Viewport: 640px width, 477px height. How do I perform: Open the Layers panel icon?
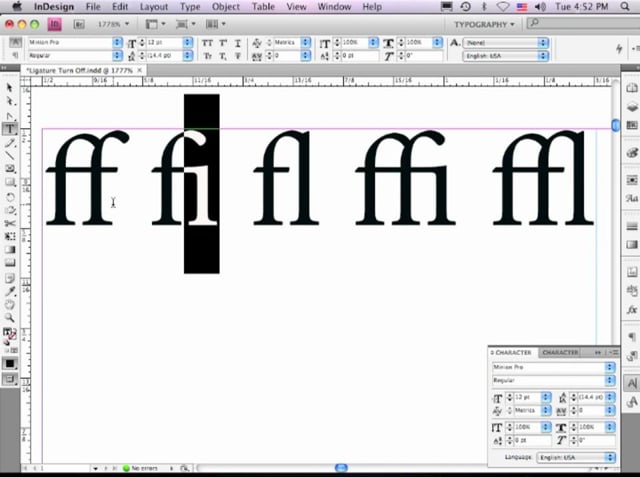(632, 107)
